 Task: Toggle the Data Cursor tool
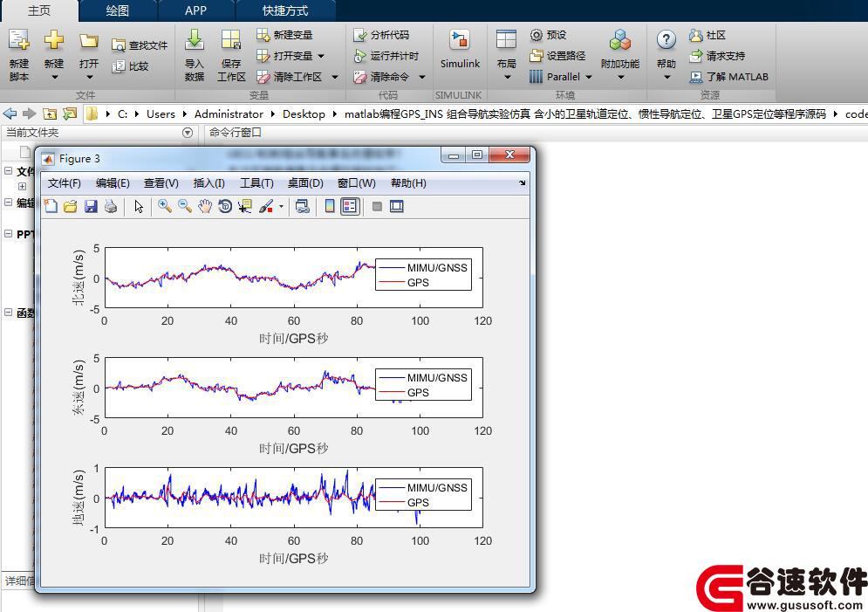pos(244,207)
